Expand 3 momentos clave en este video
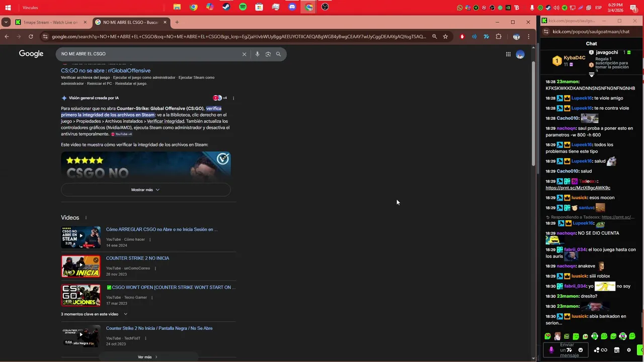The width and height of the screenshot is (644, 362). 94,314
